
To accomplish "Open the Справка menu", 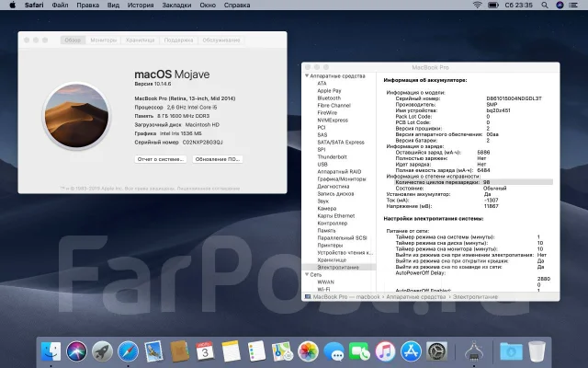I will 237,6.
